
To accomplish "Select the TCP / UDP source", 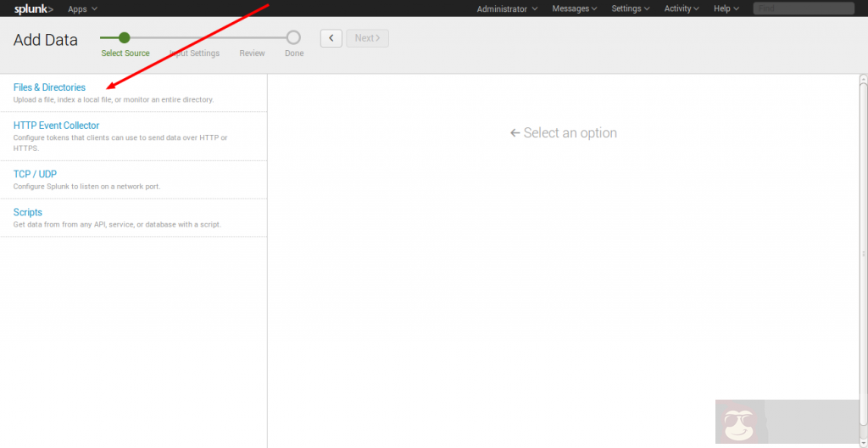I will pyautogui.click(x=35, y=174).
